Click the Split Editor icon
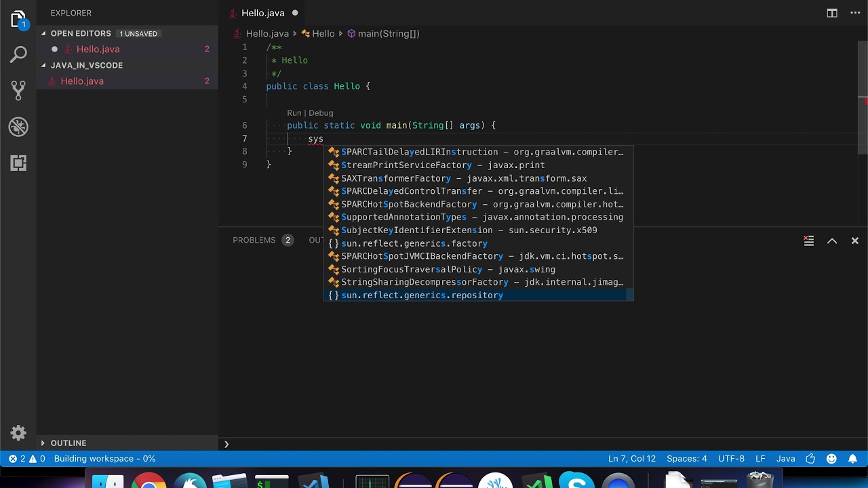The width and height of the screenshot is (868, 488). (x=832, y=13)
